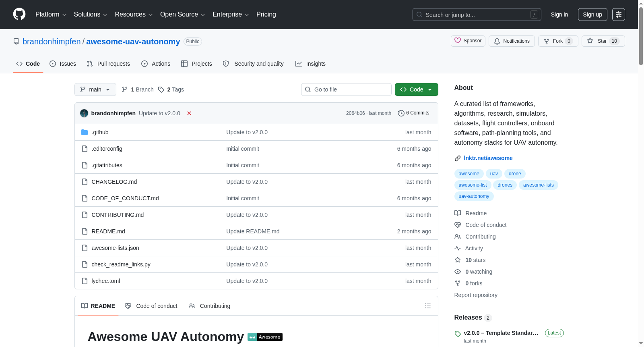Switch to the Pull requests tab
This screenshot has width=644, height=347.
click(x=108, y=64)
